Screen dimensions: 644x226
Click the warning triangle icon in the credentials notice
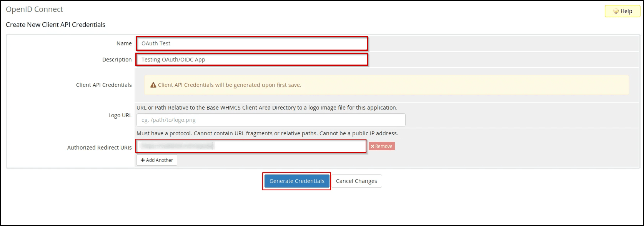point(152,85)
